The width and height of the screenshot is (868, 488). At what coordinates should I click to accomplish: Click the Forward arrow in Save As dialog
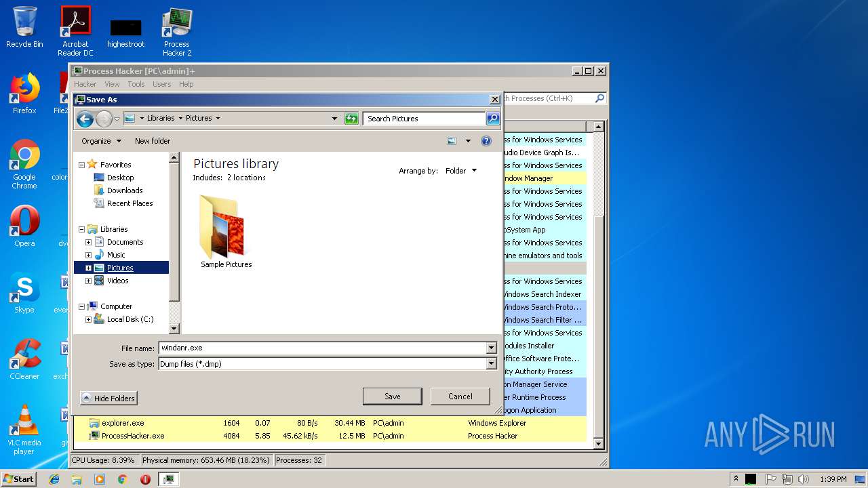point(104,119)
